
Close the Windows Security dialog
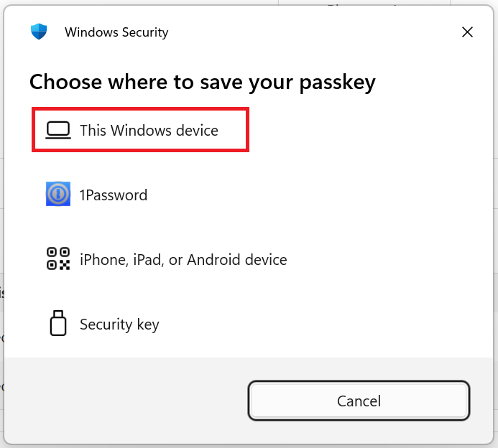pyautogui.click(x=467, y=32)
